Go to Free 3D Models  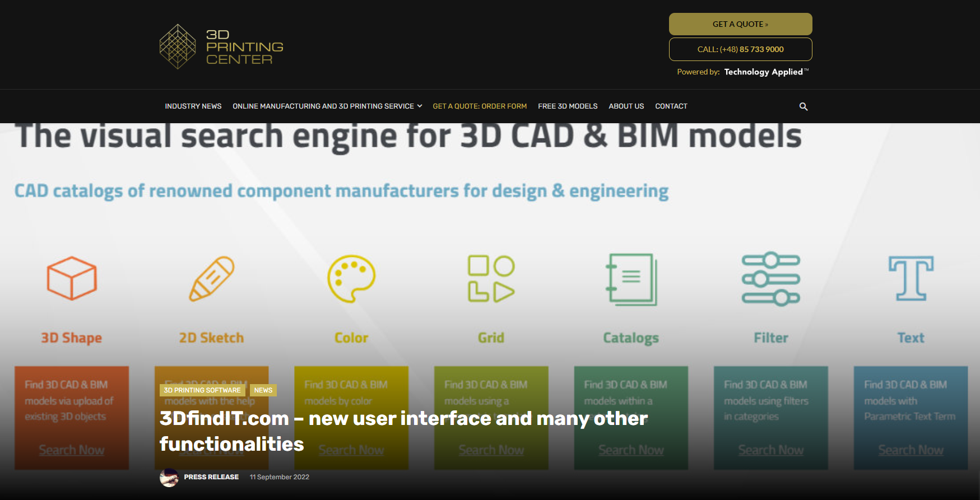coord(568,106)
